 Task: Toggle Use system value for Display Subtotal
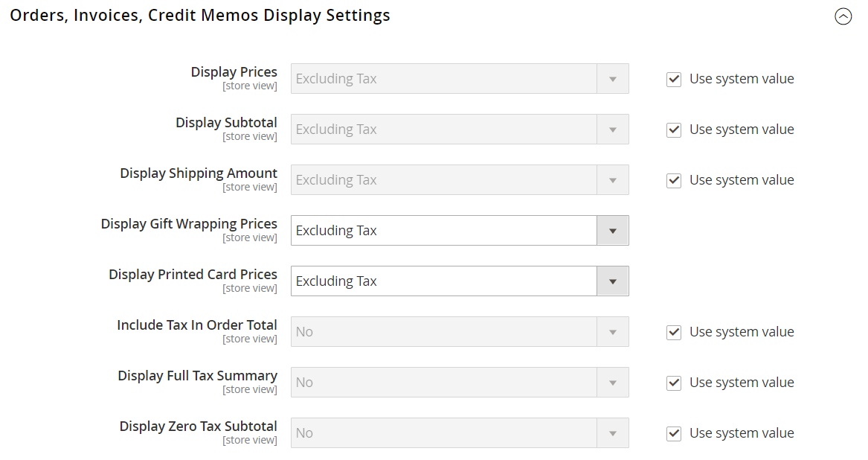coord(674,130)
